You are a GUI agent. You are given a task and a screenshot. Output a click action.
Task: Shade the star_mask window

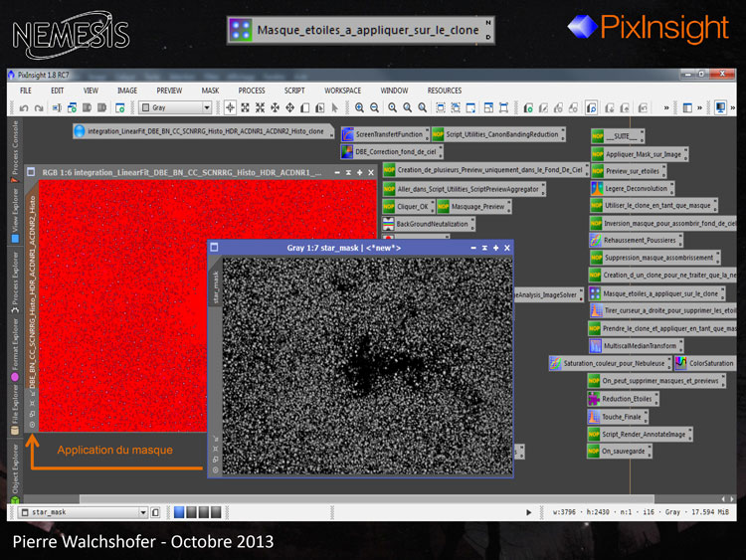pos(484,248)
